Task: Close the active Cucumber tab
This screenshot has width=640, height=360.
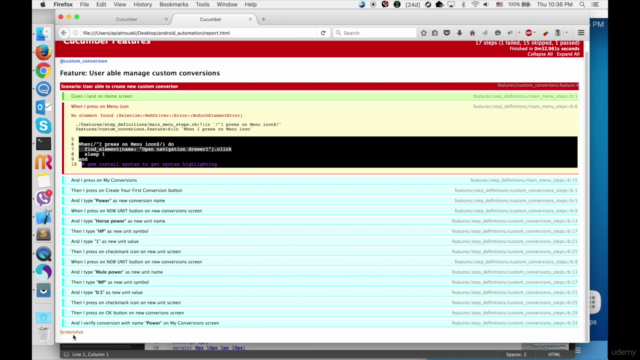Action: click(x=250, y=19)
